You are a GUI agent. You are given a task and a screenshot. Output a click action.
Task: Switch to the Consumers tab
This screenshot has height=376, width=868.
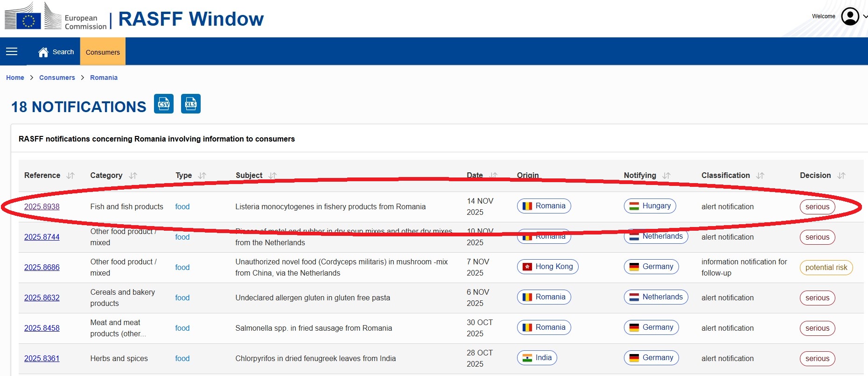[103, 52]
